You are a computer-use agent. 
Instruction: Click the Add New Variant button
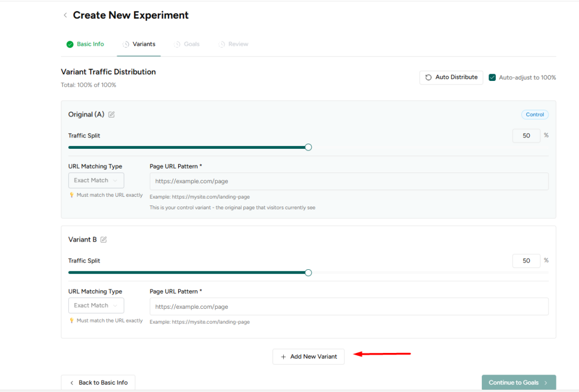coord(308,357)
